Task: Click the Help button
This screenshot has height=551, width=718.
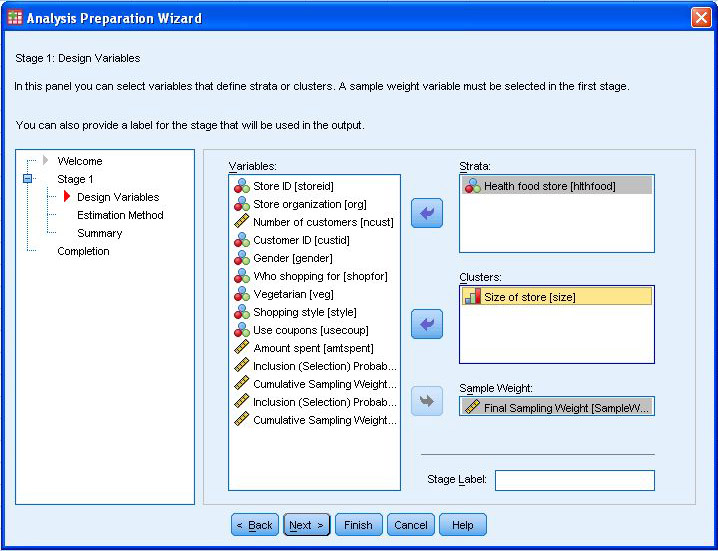Action: click(462, 525)
